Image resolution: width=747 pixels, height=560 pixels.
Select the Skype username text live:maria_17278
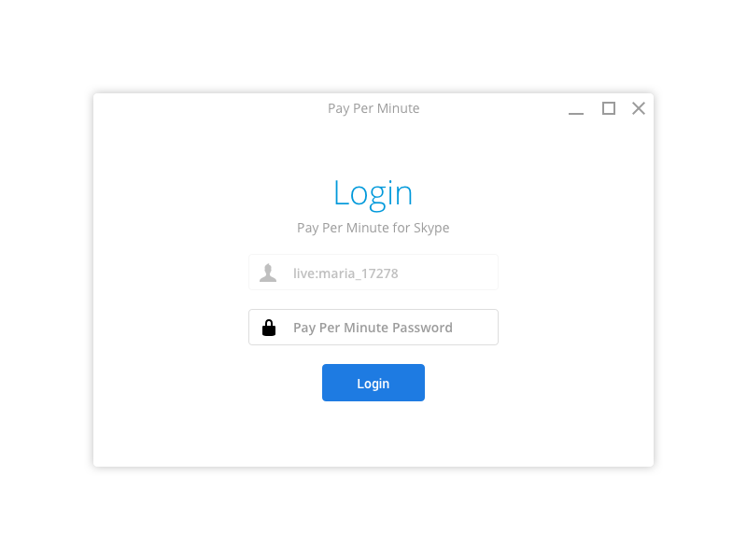345,273
